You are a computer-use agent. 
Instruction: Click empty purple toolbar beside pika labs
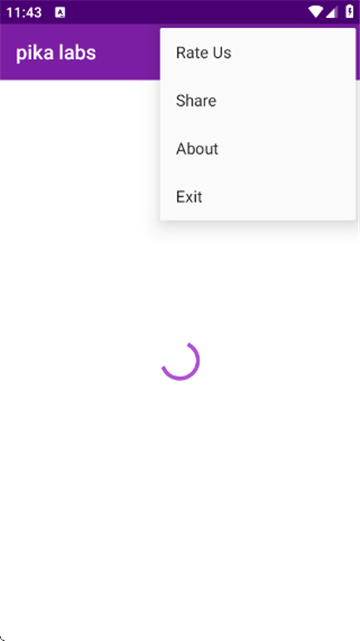click(127, 52)
